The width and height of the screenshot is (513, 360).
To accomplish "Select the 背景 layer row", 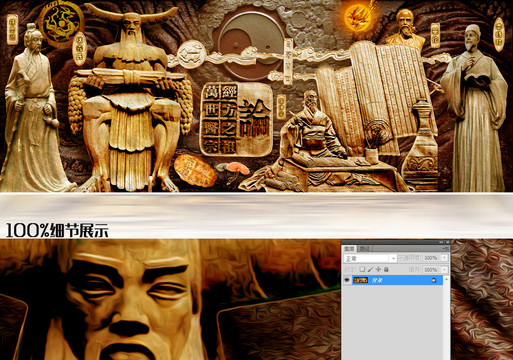I will pyautogui.click(x=397, y=280).
